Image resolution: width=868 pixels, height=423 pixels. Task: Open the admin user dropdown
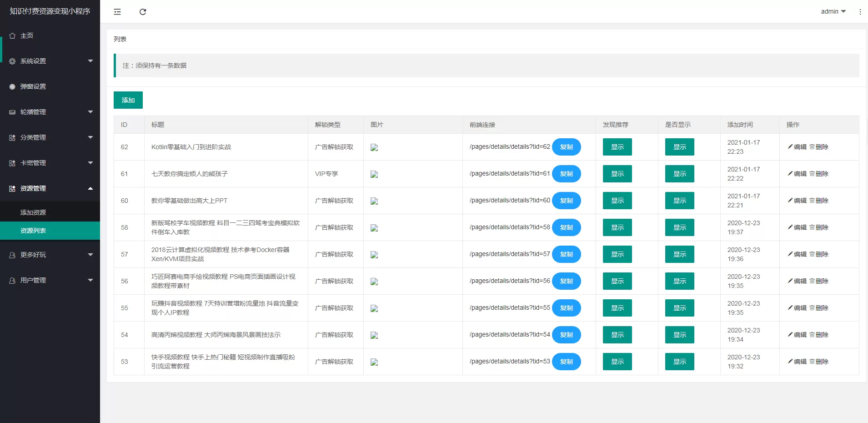tap(833, 12)
